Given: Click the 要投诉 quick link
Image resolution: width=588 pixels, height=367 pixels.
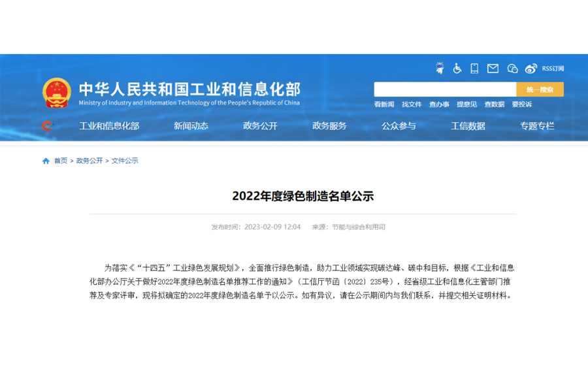Looking at the screenshot, I should [x=522, y=104].
